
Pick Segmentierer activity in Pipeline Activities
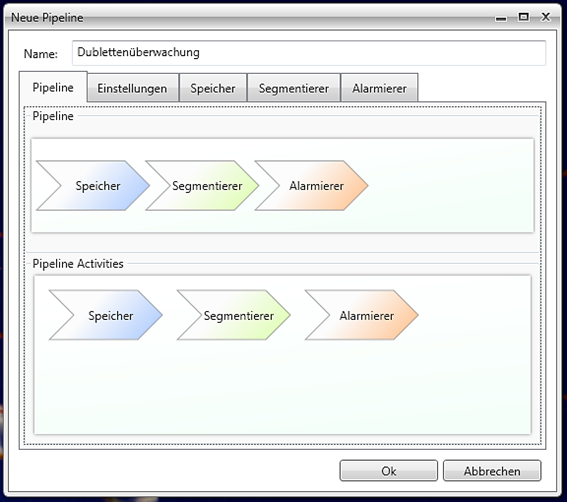pyautogui.click(x=234, y=315)
